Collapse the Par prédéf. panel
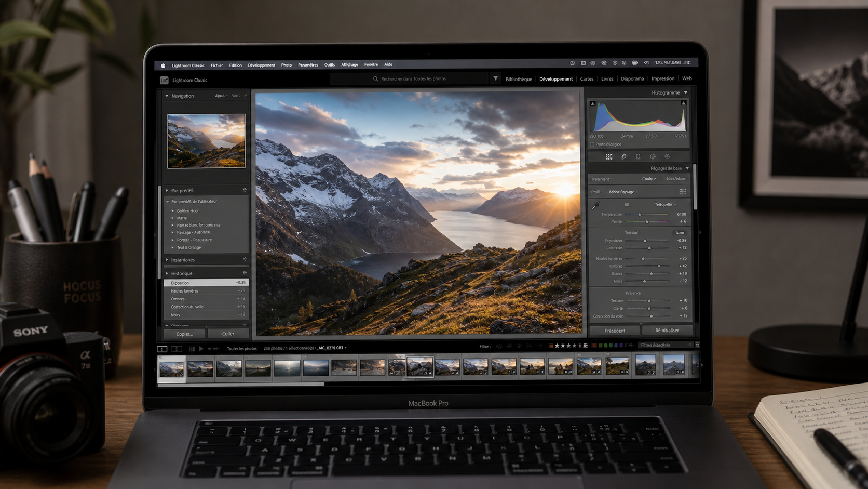Image resolution: width=868 pixels, height=489 pixels. (x=167, y=190)
